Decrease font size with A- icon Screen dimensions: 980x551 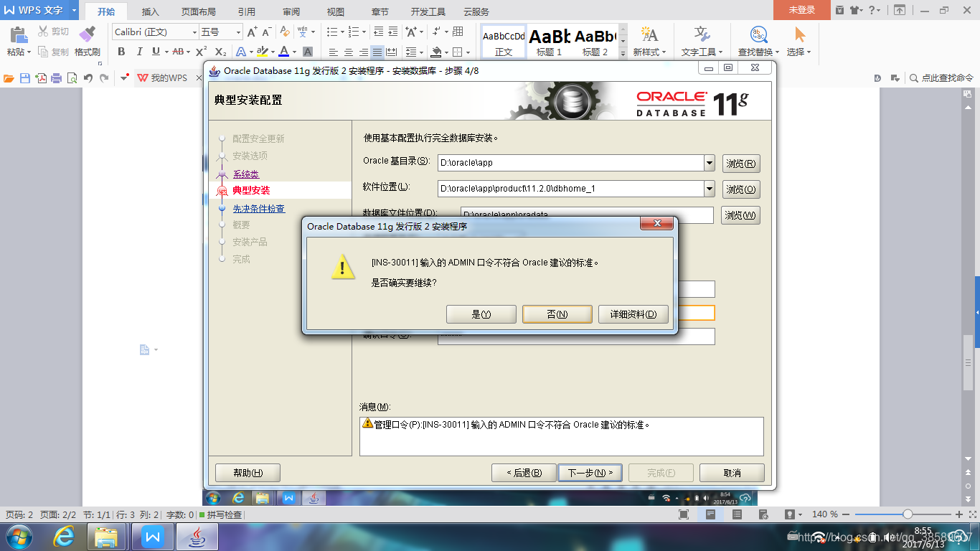tap(266, 32)
